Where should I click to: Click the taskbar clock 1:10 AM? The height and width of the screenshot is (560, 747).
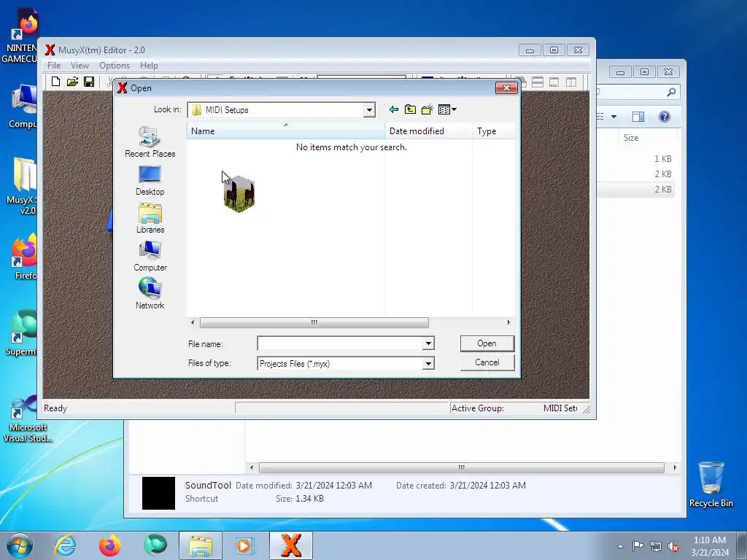click(710, 546)
